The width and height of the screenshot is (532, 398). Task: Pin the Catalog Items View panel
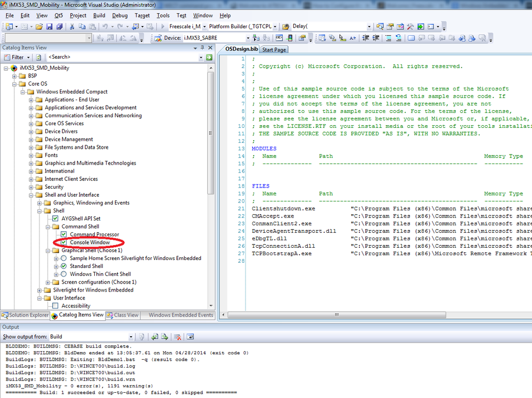point(202,48)
